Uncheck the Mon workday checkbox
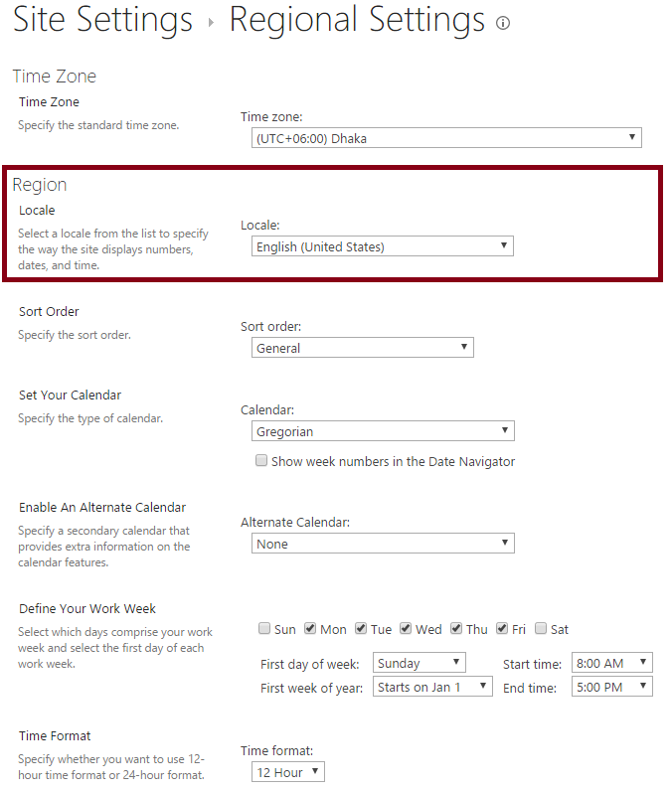Image resolution: width=672 pixels, height=793 pixels. [x=310, y=628]
